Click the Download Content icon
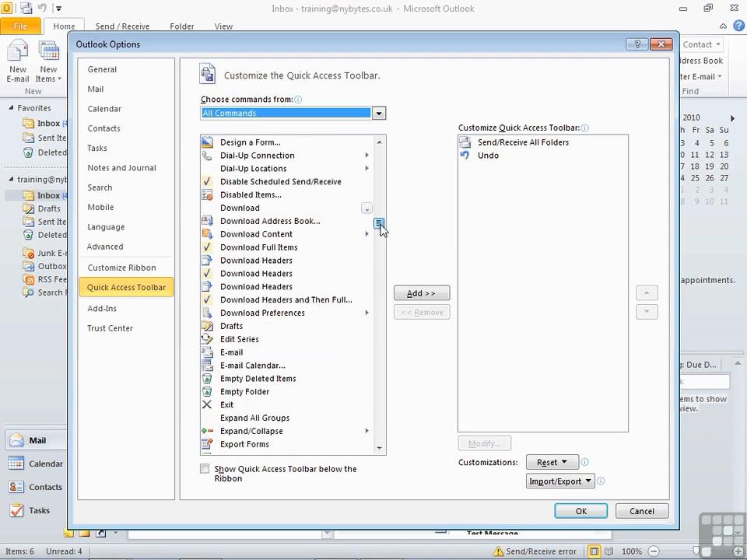 207,234
